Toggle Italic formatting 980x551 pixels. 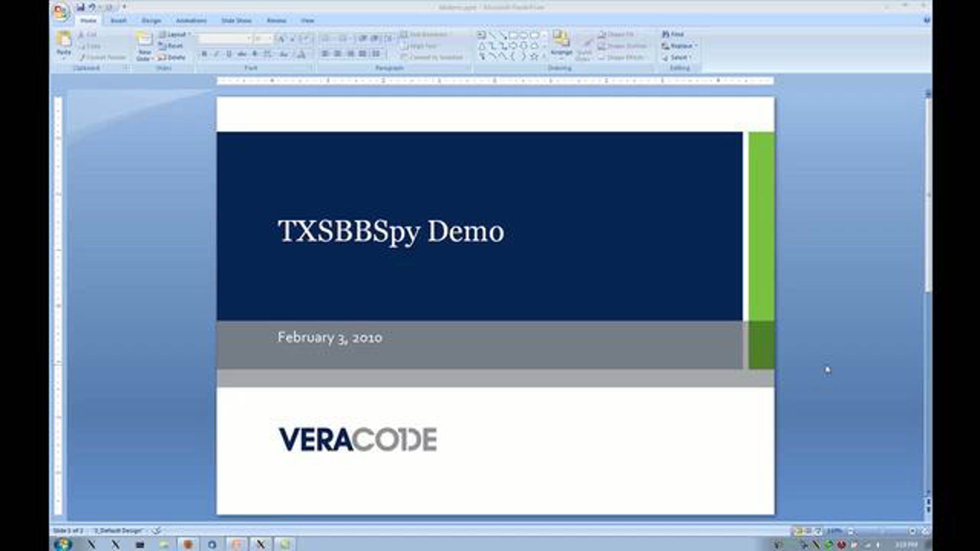[216, 54]
